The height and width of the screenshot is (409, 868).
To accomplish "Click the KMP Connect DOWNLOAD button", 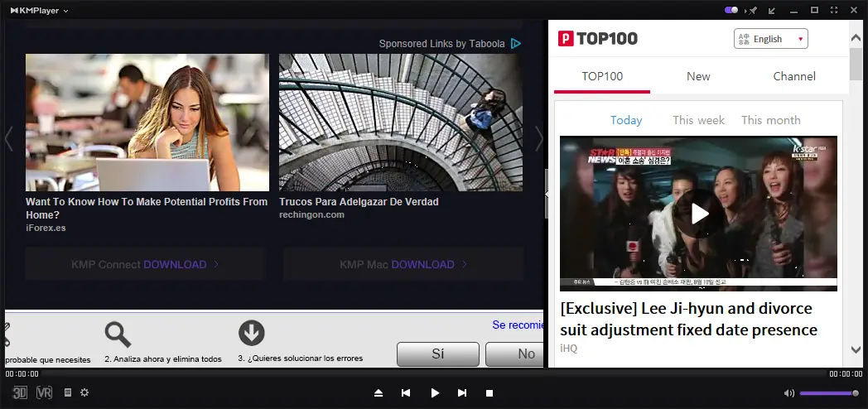I will click(x=145, y=265).
